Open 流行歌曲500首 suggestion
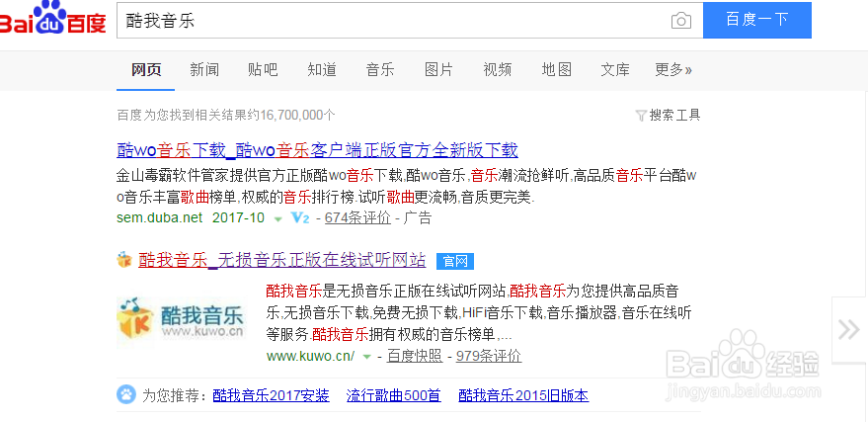Viewport: 868px width, 422px height. (x=394, y=395)
